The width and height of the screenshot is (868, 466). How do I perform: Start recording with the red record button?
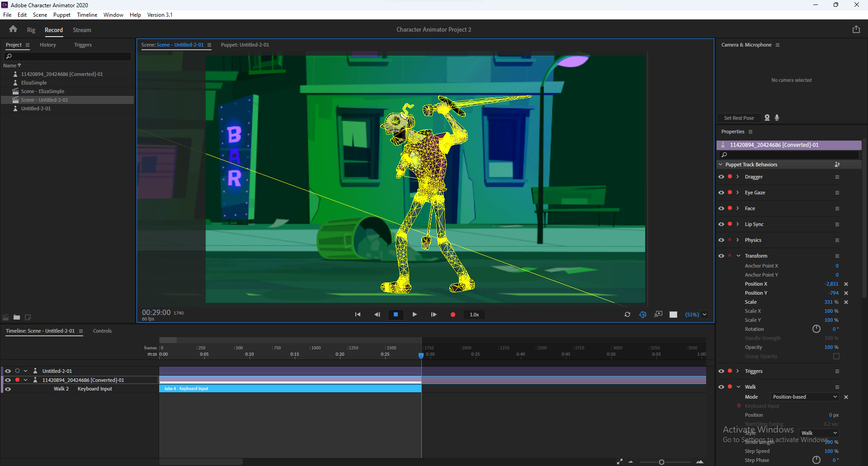pos(453,315)
